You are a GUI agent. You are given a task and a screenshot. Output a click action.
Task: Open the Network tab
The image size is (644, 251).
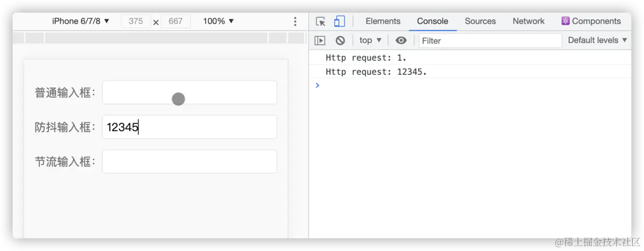[528, 21]
